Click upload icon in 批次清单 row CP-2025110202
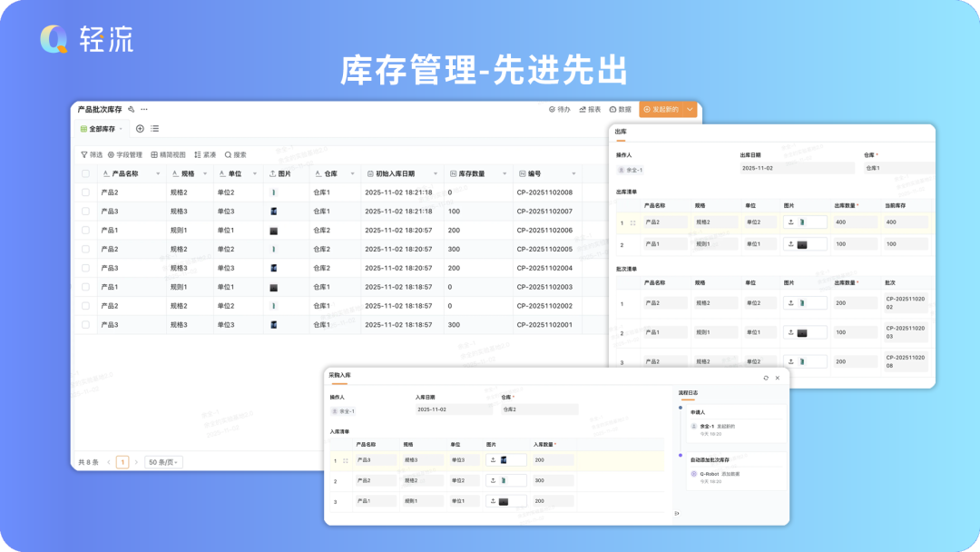This screenshot has width=980, height=552. click(x=790, y=302)
